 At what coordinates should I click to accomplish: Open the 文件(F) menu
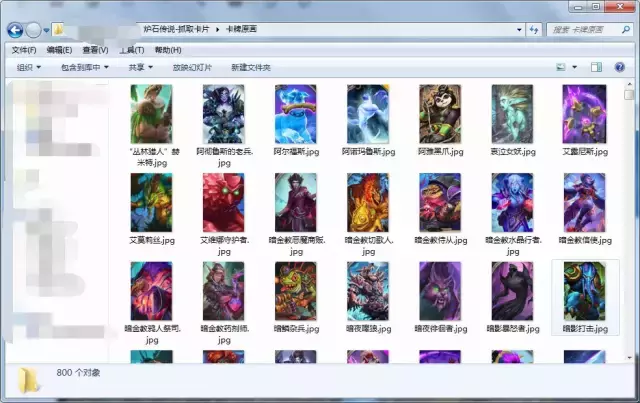pyautogui.click(x=24, y=50)
